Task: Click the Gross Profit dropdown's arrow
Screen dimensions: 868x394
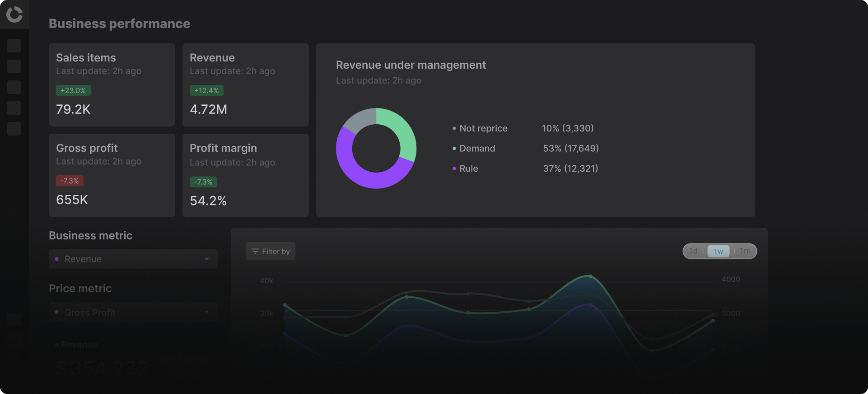Action: tap(207, 312)
